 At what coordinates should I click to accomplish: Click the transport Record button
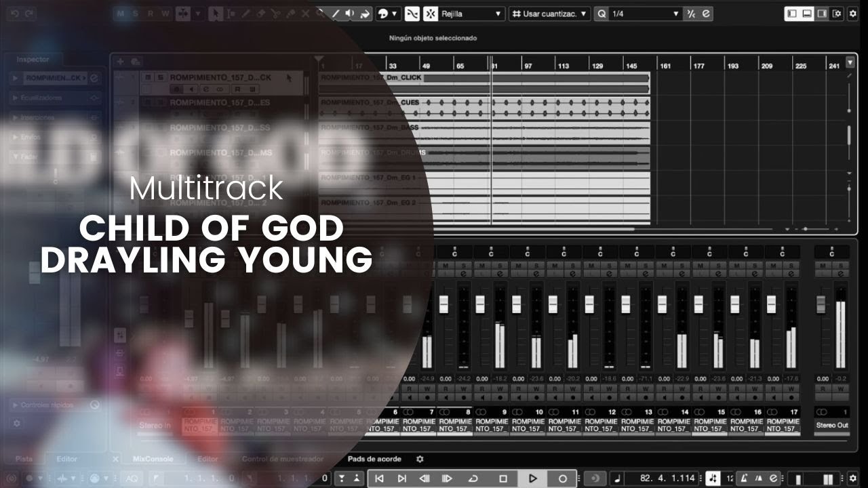tap(562, 479)
